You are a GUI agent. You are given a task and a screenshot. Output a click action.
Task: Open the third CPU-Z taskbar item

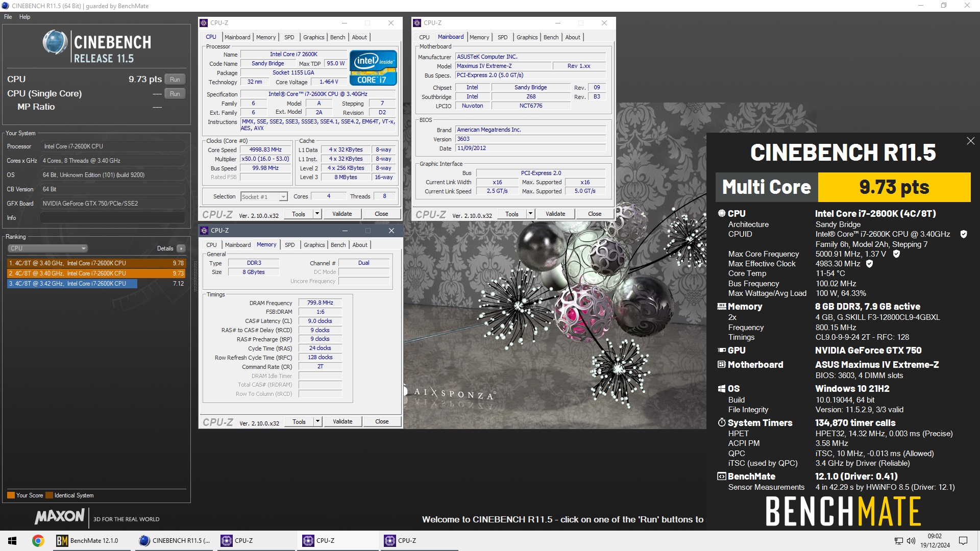[x=420, y=540]
